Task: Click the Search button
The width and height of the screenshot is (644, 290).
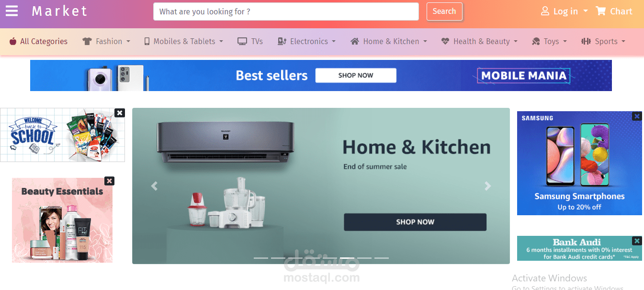Action: coord(444,12)
